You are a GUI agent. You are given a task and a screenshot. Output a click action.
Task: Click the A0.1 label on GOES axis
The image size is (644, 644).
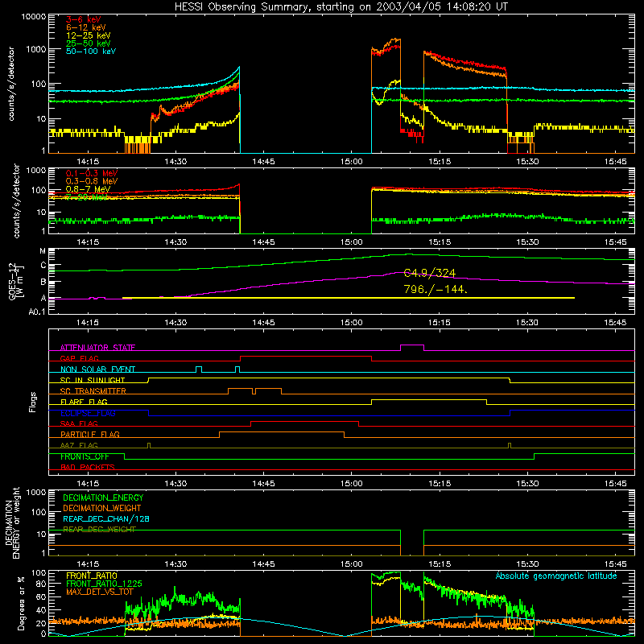pos(37,312)
